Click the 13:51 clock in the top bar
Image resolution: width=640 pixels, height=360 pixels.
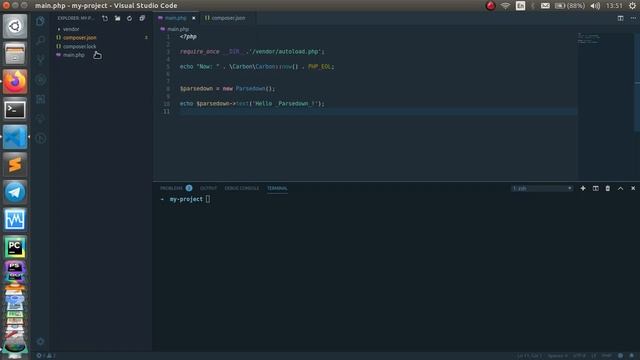coord(614,6)
